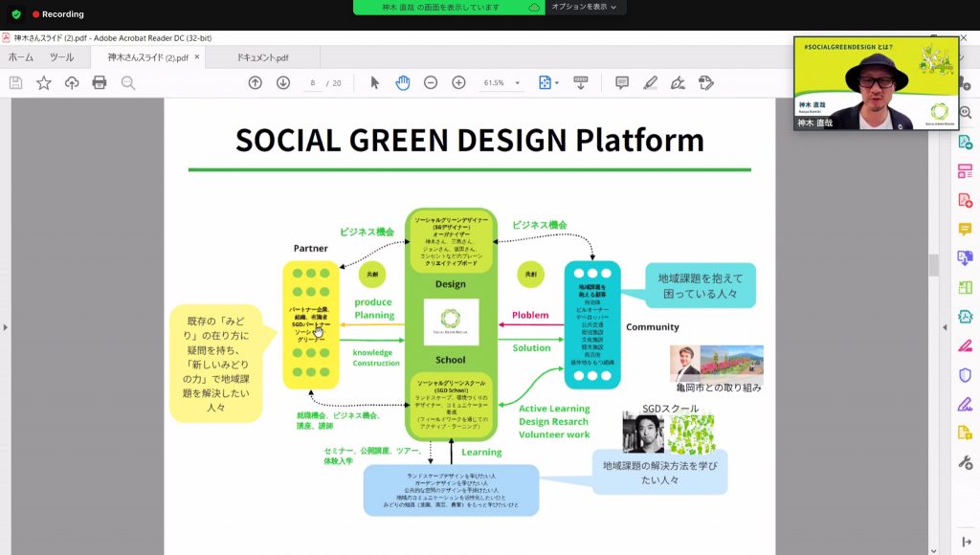Go to the previous page with up arrow
This screenshot has height=555, width=980.
tap(255, 82)
